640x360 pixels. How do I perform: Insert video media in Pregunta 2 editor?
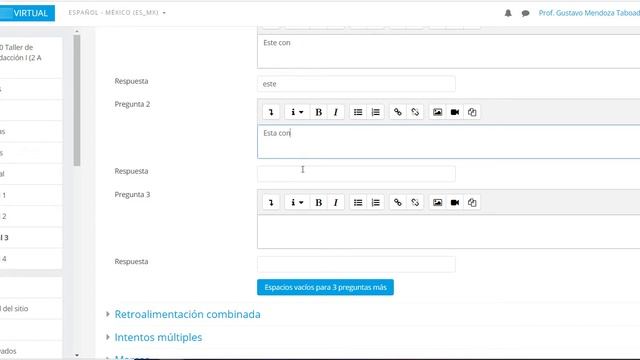pos(455,112)
